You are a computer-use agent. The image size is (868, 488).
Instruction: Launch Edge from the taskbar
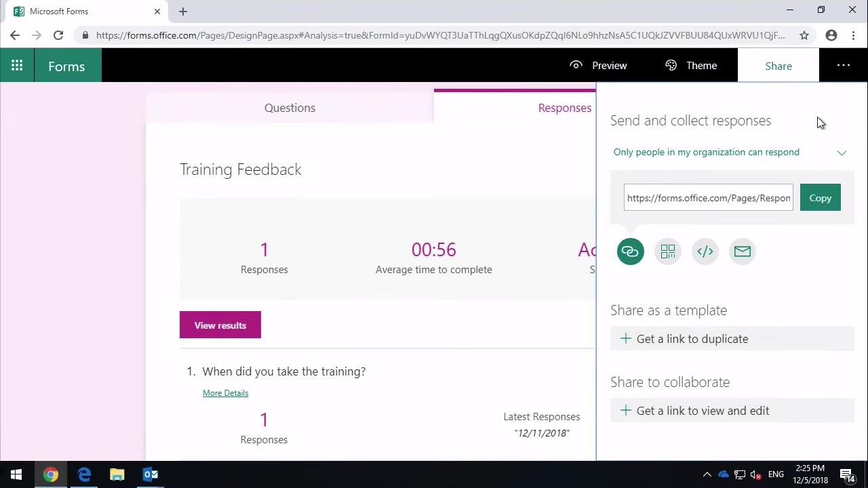pyautogui.click(x=84, y=474)
